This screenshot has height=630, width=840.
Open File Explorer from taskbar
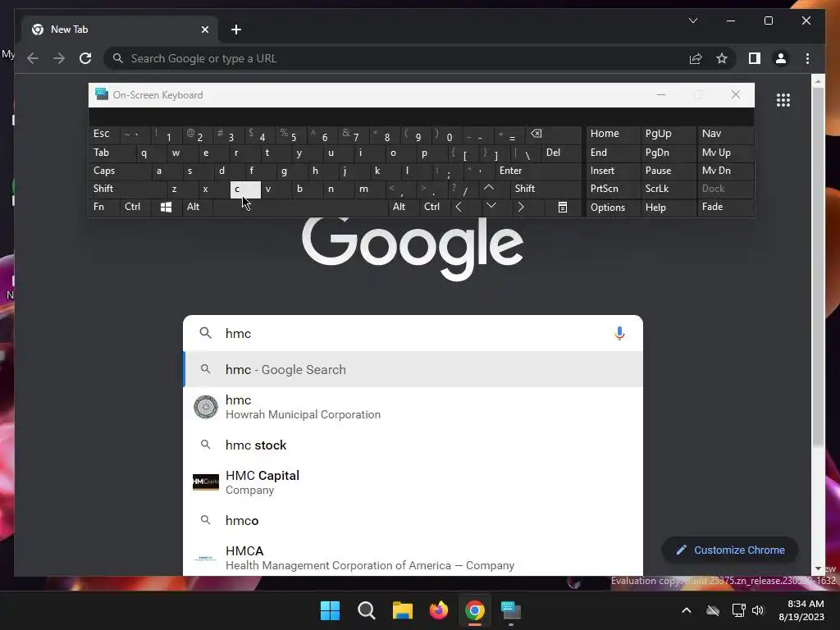click(x=402, y=610)
